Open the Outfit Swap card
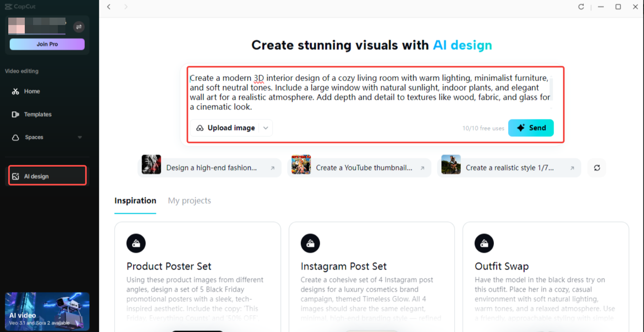 pyautogui.click(x=546, y=277)
